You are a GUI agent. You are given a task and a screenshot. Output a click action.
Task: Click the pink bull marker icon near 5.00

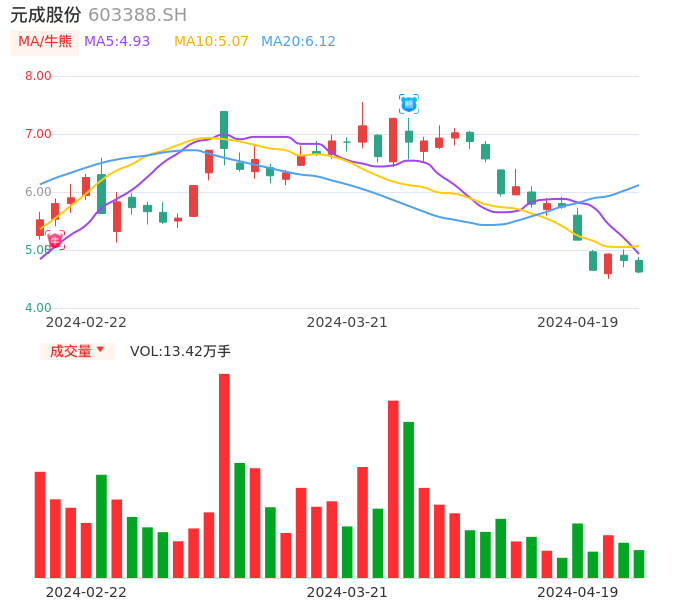pyautogui.click(x=55, y=240)
